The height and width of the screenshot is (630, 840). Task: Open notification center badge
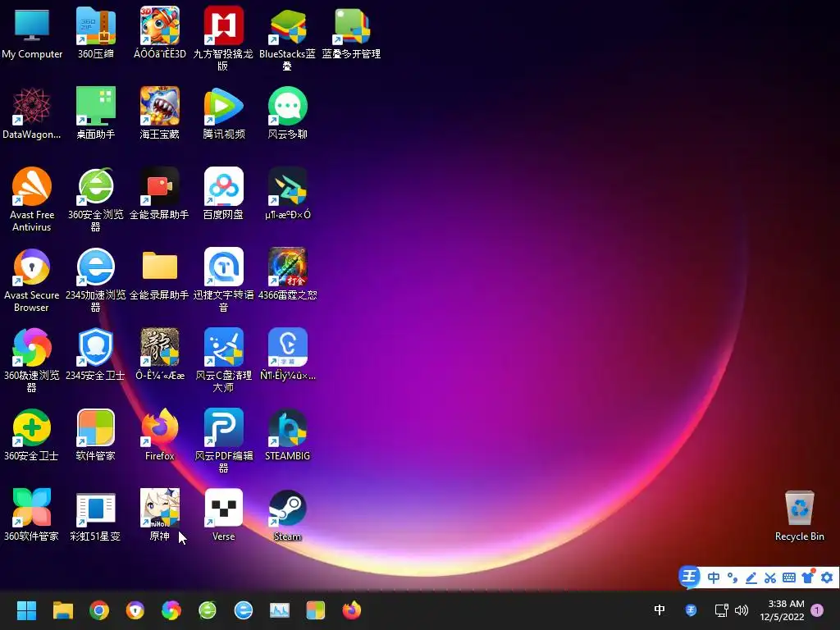[x=817, y=610]
